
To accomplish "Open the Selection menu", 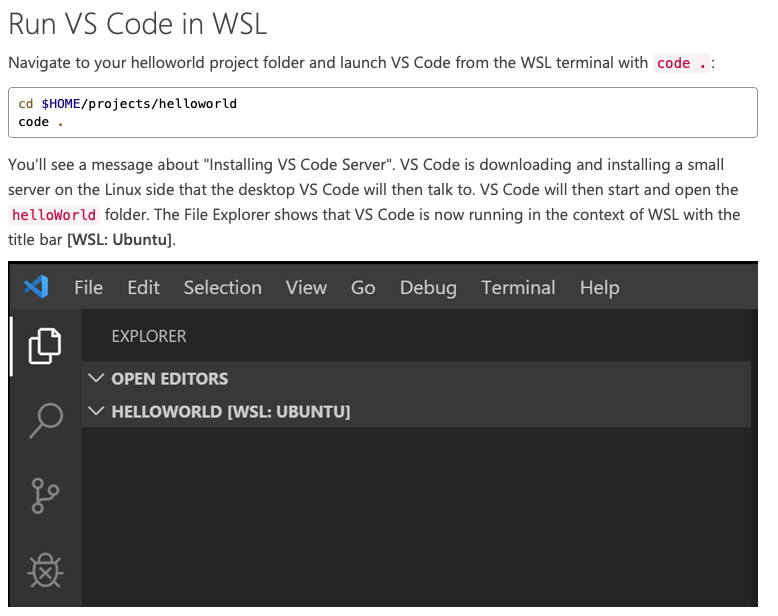I will coord(223,288).
